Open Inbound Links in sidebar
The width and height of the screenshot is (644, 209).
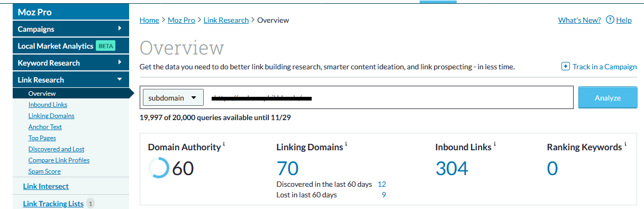pos(48,105)
